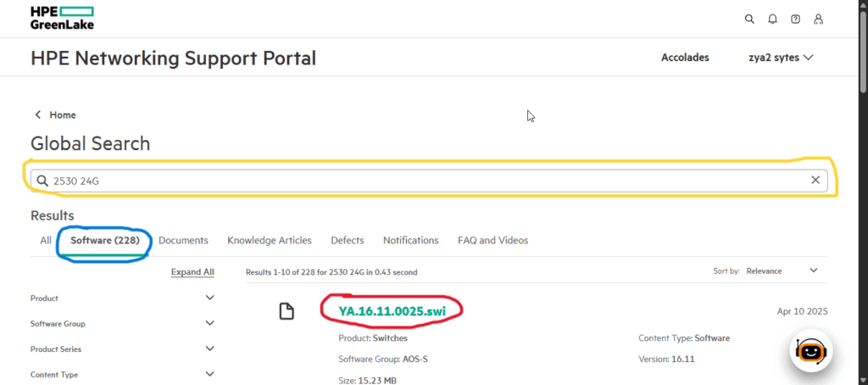Open the chatbot assistant icon
The image size is (868, 385).
pyautogui.click(x=811, y=349)
